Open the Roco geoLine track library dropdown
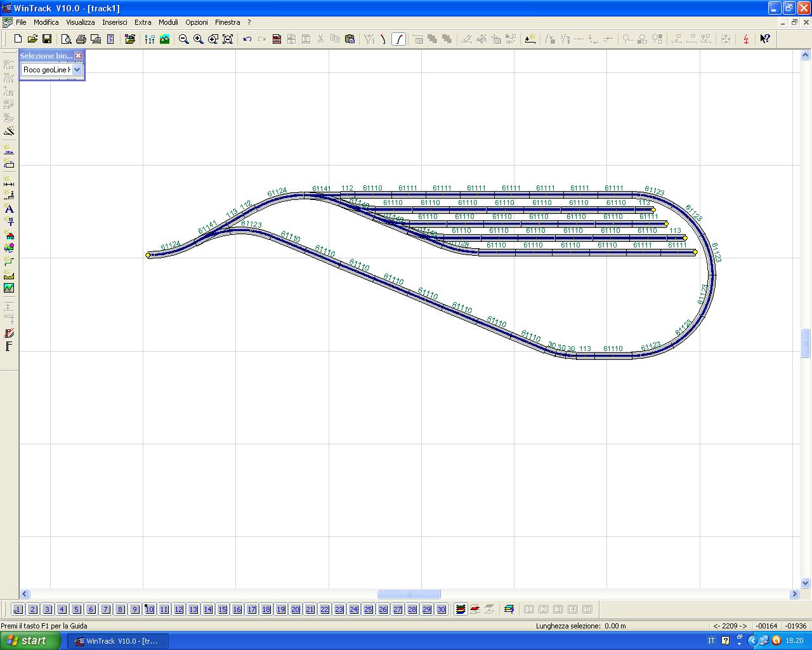 (76, 70)
